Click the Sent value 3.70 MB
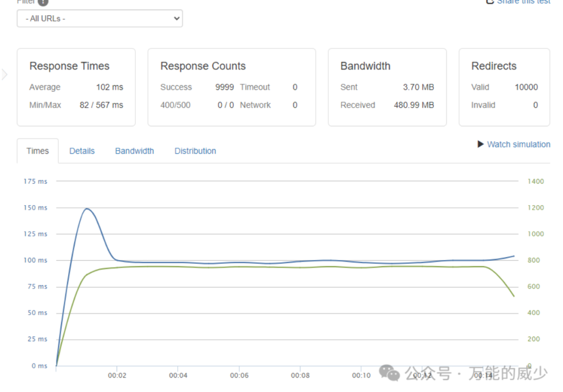Viewport: 563px width, 392px height. click(x=418, y=87)
